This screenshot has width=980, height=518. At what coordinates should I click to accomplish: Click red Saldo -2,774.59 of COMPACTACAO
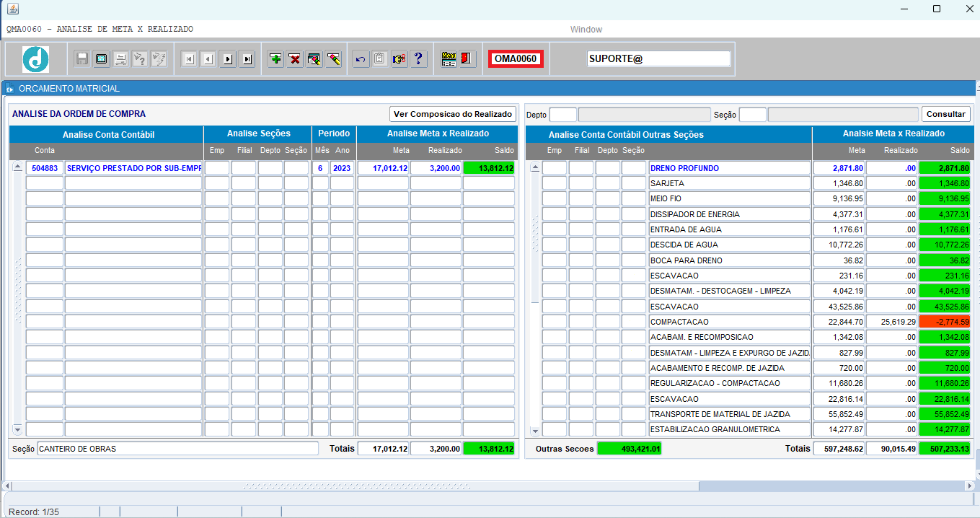pyautogui.click(x=945, y=322)
